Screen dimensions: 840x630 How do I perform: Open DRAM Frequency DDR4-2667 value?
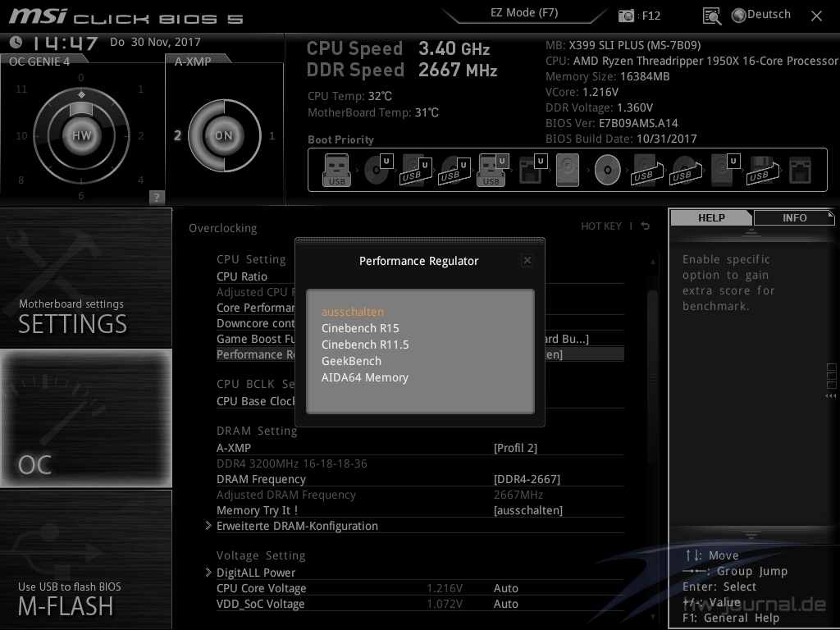(527, 479)
